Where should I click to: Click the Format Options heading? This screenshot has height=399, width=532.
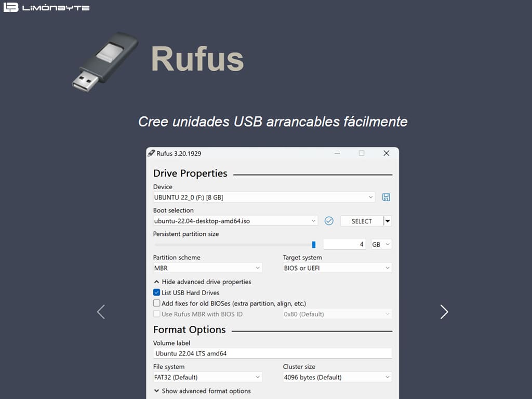pyautogui.click(x=189, y=330)
